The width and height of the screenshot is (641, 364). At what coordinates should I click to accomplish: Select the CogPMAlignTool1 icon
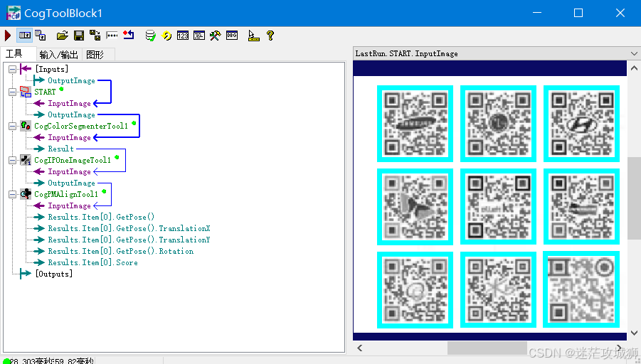(26, 194)
